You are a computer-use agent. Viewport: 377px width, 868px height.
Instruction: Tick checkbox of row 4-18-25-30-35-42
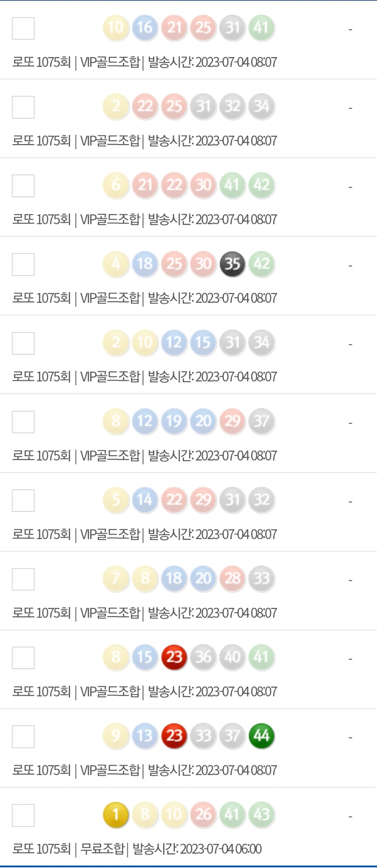click(x=23, y=264)
